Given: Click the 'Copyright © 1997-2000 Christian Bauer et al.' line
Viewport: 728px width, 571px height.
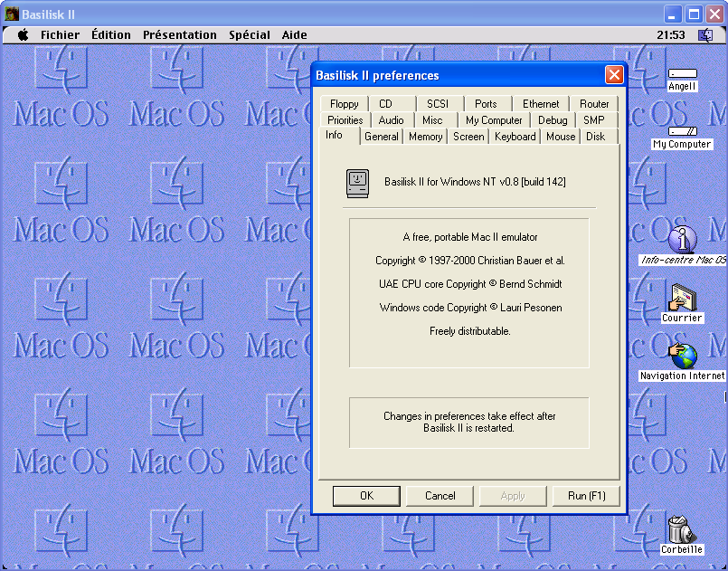Looking at the screenshot, I should 470,261.
